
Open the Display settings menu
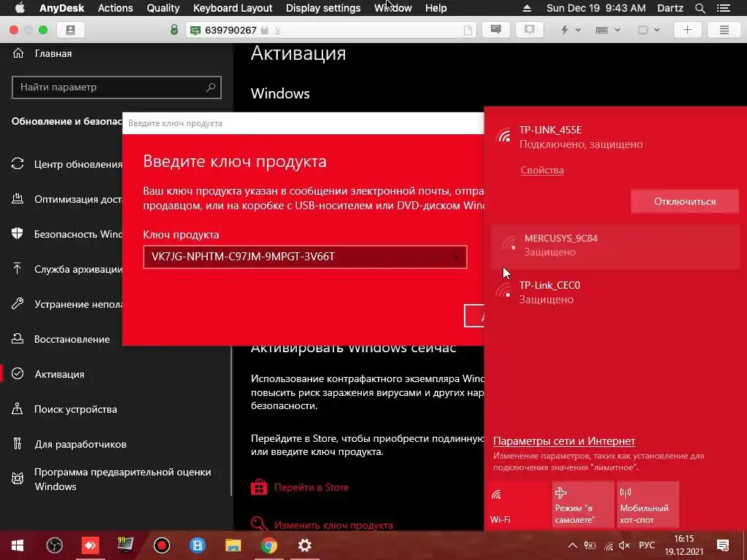[323, 8]
